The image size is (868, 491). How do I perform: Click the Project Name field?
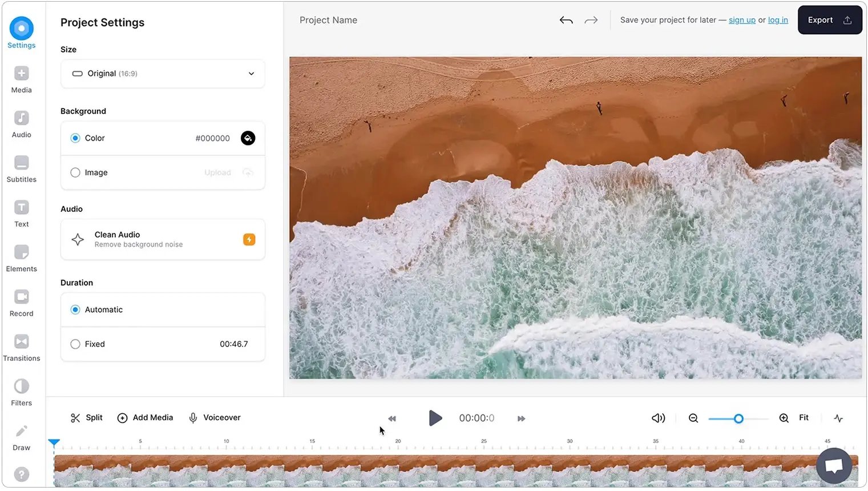(x=328, y=20)
